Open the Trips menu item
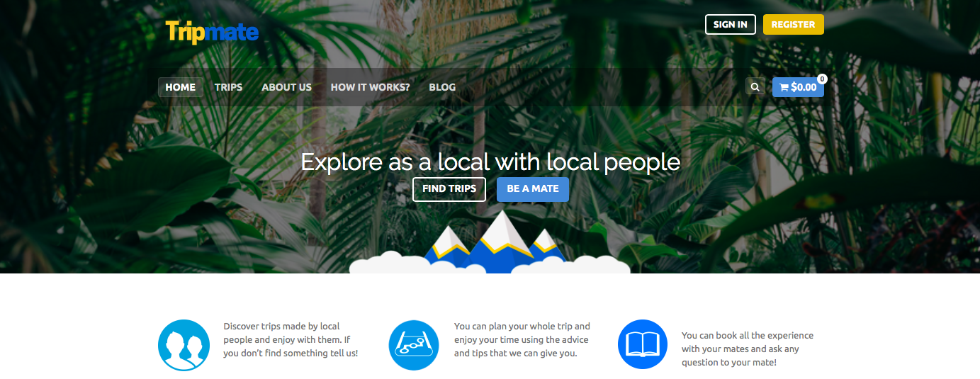This screenshot has height=379, width=980. [228, 87]
